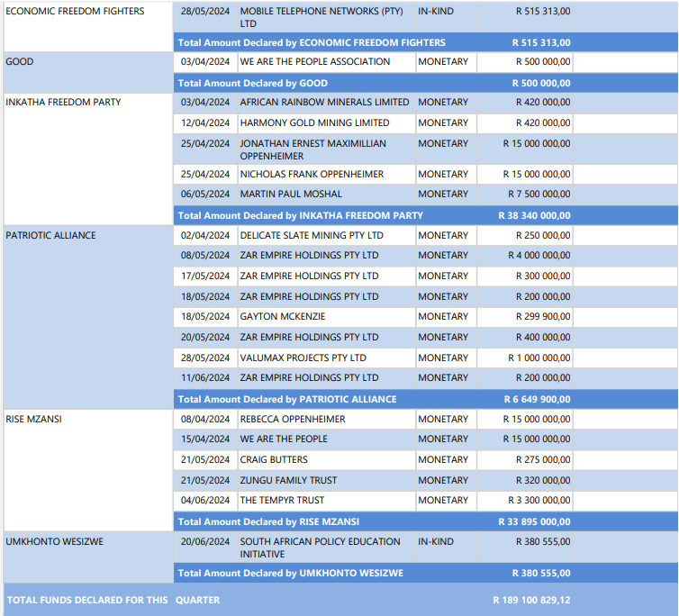Click the UMKHONTO WESIZWE party cell
Viewport: 679px width, 616px height.
pyautogui.click(x=88, y=557)
